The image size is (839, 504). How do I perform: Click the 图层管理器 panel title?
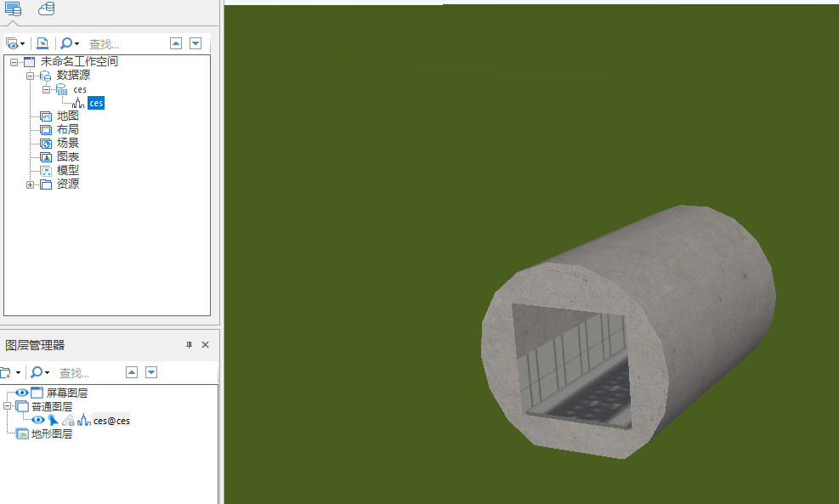click(x=35, y=345)
